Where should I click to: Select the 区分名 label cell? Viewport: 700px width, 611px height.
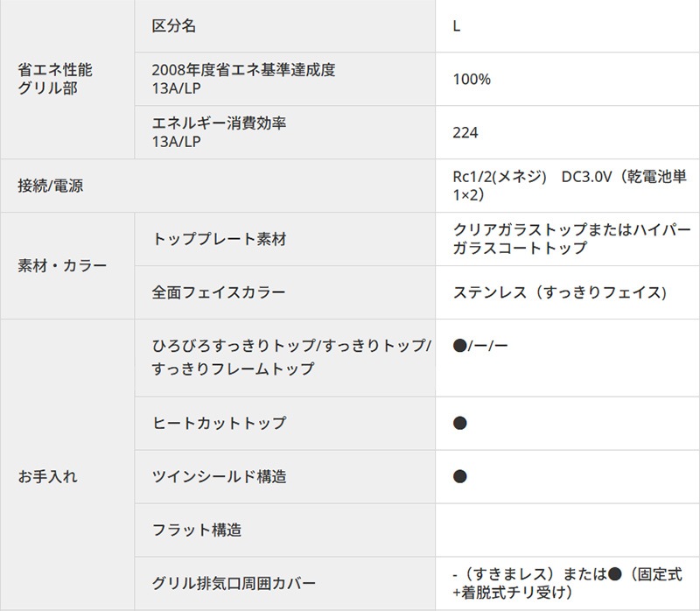174,26
